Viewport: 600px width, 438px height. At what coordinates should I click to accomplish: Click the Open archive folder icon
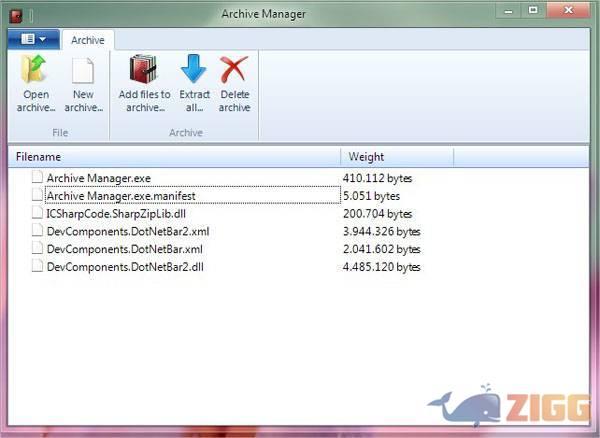[34, 69]
